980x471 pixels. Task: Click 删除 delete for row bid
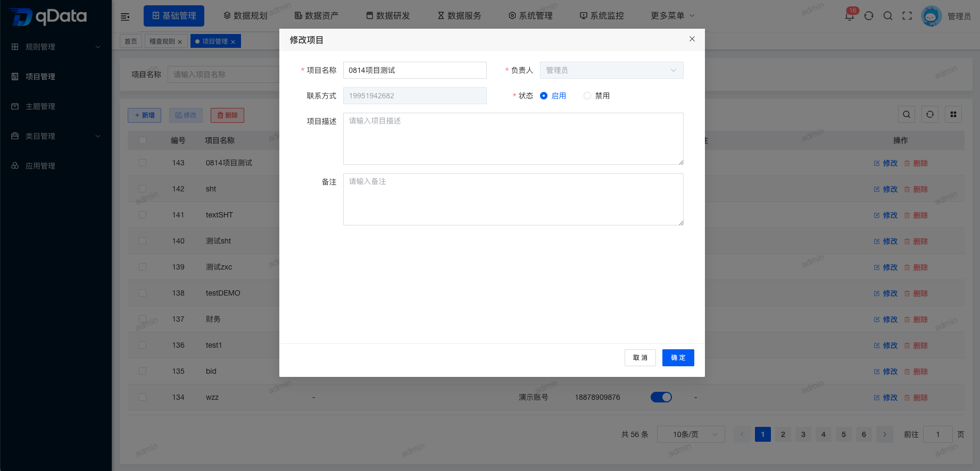(x=916, y=372)
